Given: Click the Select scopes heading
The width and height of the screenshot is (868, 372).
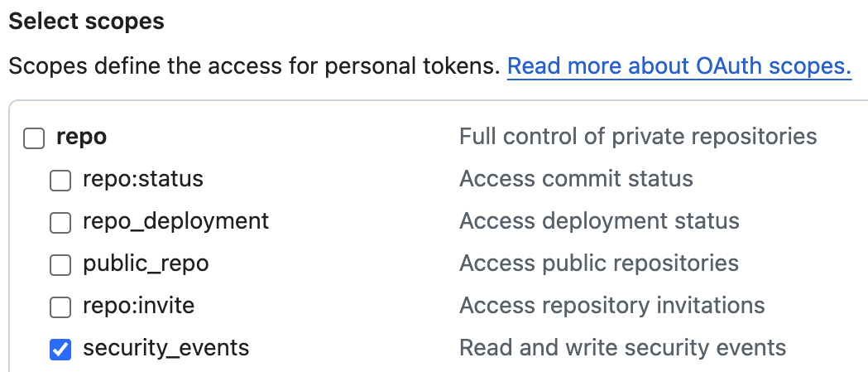Looking at the screenshot, I should [x=87, y=21].
